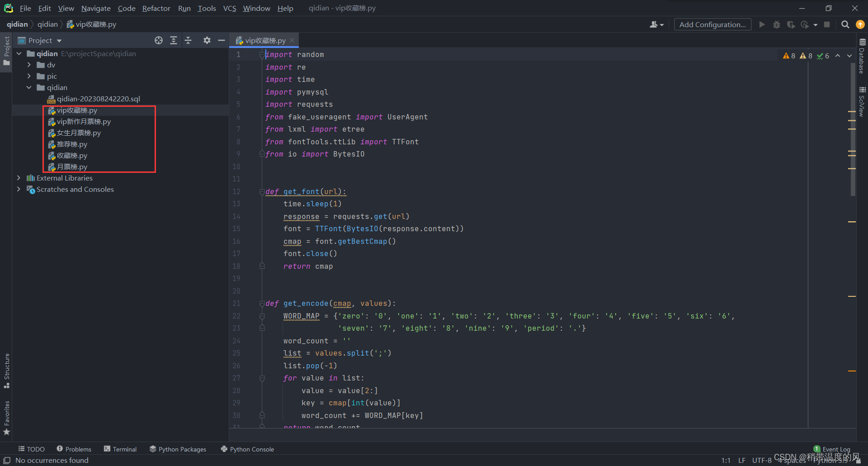Open the Edit menu
868x466 pixels.
(44, 8)
